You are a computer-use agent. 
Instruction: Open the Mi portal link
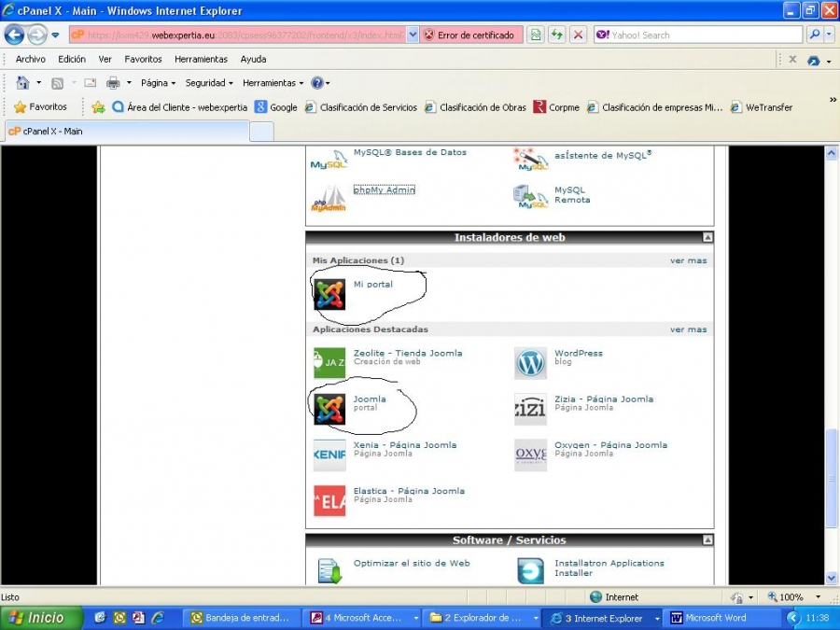tap(372, 285)
